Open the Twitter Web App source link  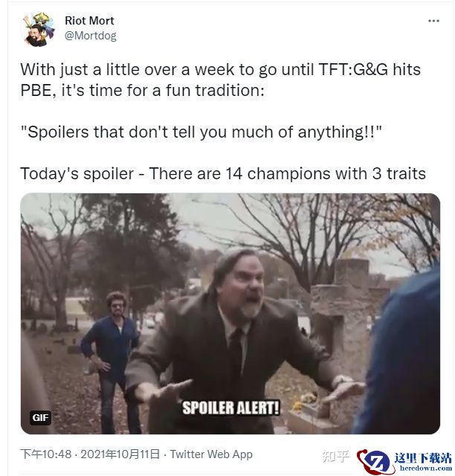211,454
